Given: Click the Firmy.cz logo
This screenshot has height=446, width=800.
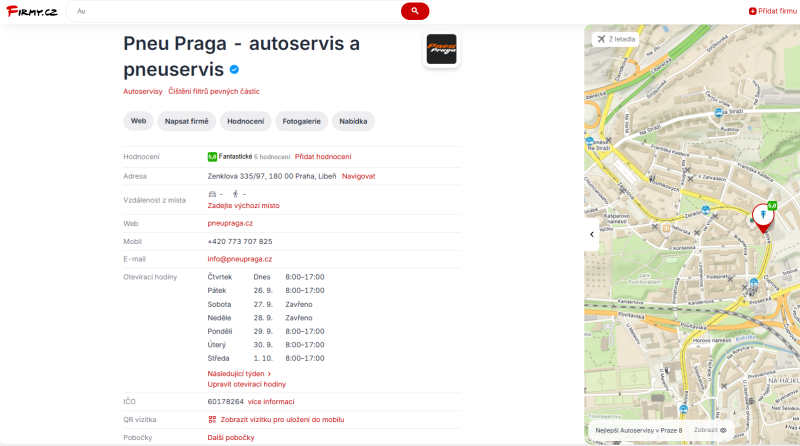Looking at the screenshot, I should 30,11.
